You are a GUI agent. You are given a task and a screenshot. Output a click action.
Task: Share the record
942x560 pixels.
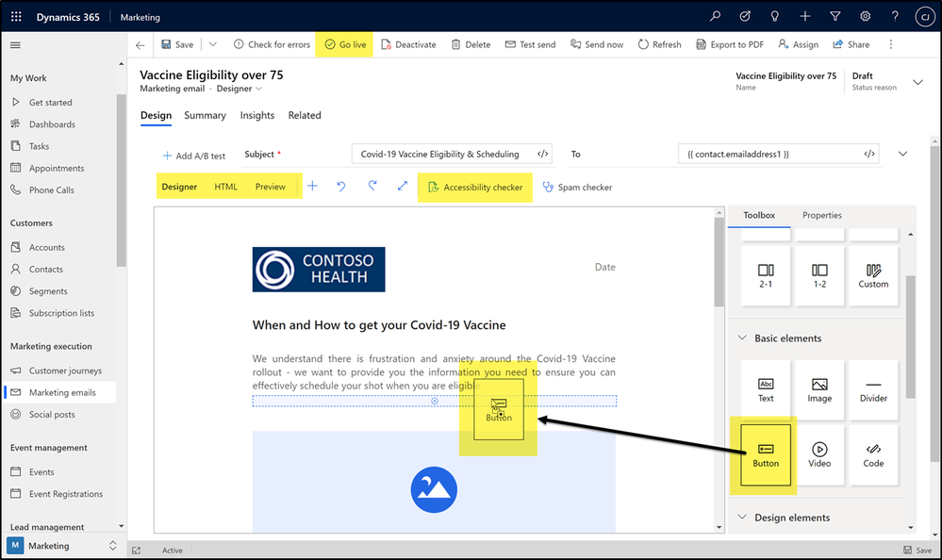(x=851, y=44)
